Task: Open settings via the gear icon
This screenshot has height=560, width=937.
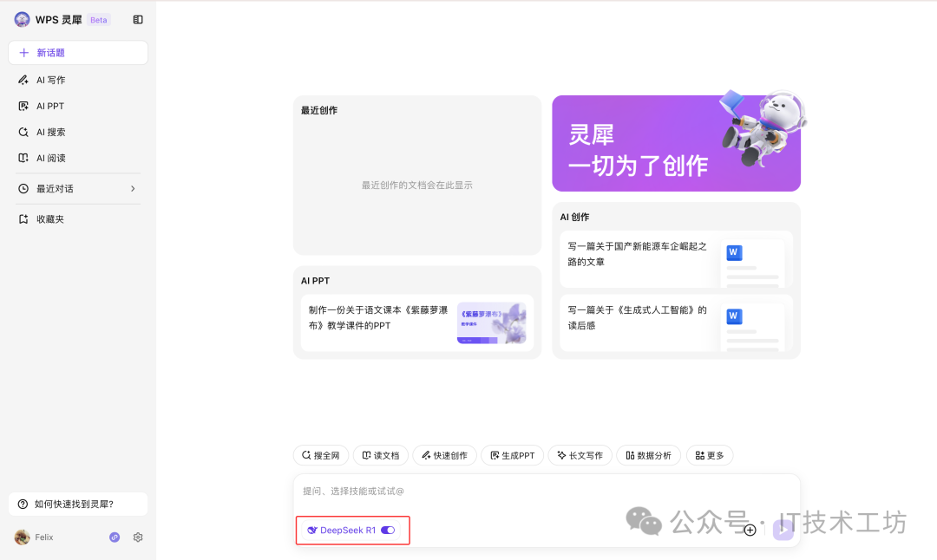Action: [x=137, y=537]
